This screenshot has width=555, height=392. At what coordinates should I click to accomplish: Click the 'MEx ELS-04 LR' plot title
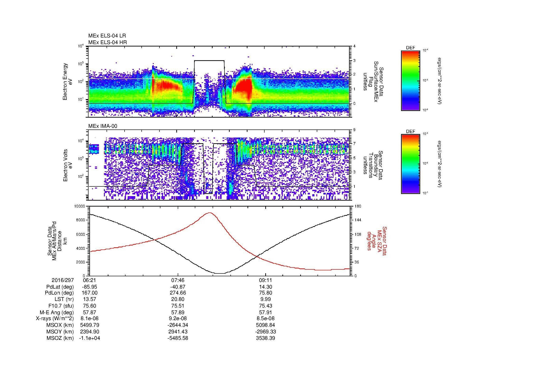tap(107, 36)
